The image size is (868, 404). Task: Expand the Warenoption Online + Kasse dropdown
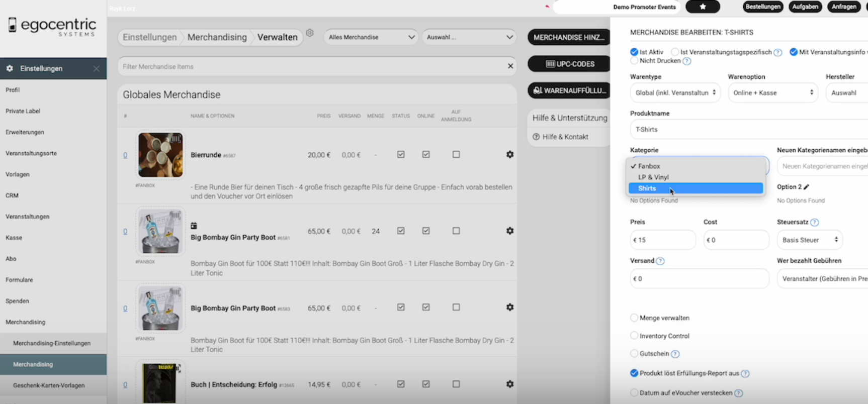coord(772,93)
